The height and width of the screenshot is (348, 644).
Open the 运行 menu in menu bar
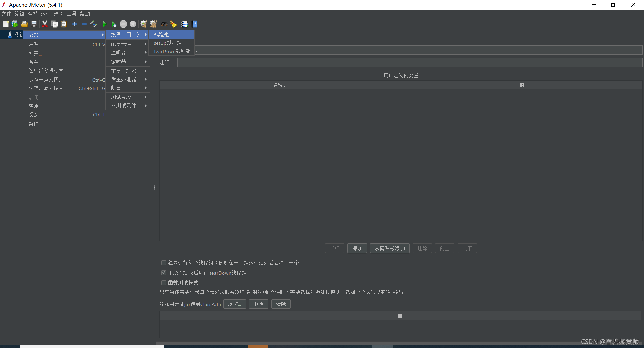click(x=46, y=14)
